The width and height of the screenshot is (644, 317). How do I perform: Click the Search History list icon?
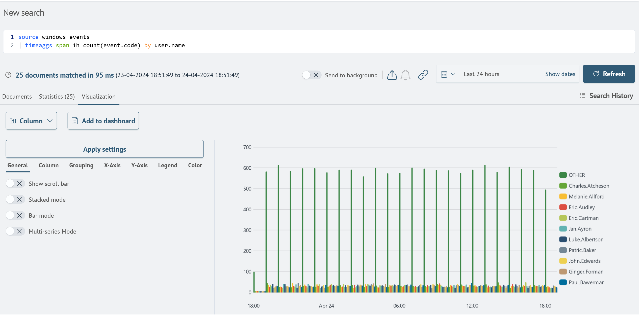[583, 95]
